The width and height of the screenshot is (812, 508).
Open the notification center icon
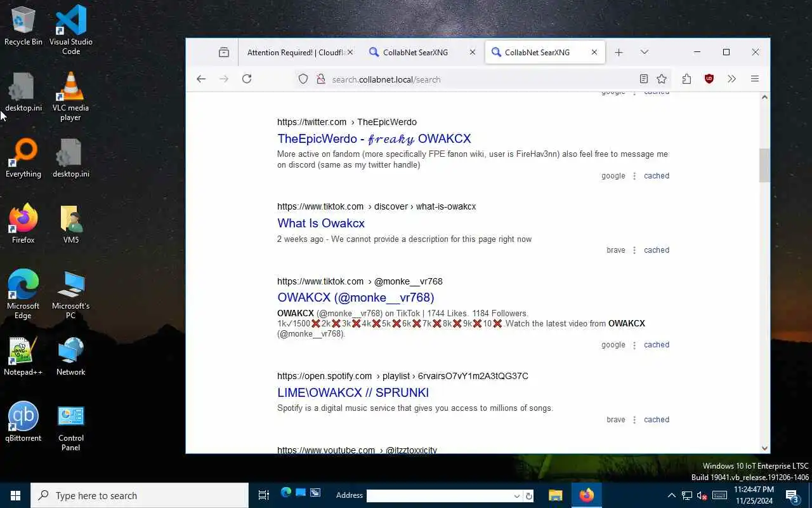click(x=792, y=495)
